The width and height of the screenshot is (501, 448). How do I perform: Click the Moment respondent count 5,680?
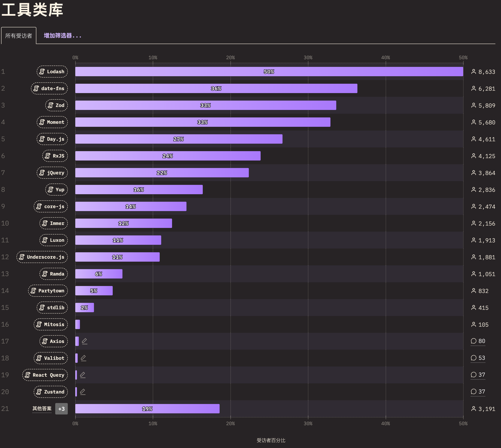click(483, 122)
